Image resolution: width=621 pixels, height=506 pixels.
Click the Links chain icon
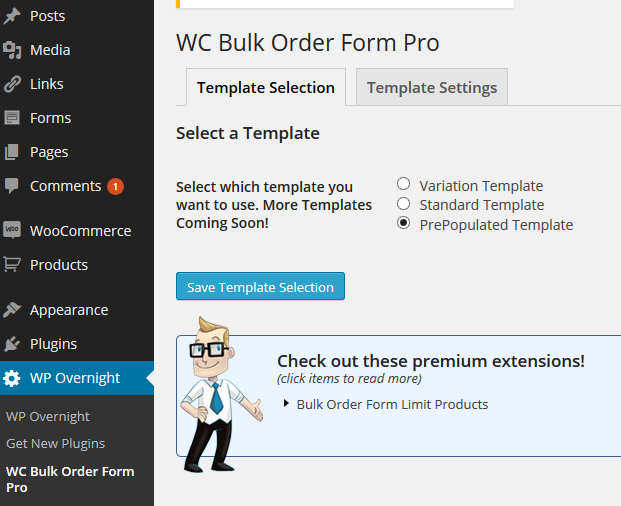pyautogui.click(x=12, y=84)
